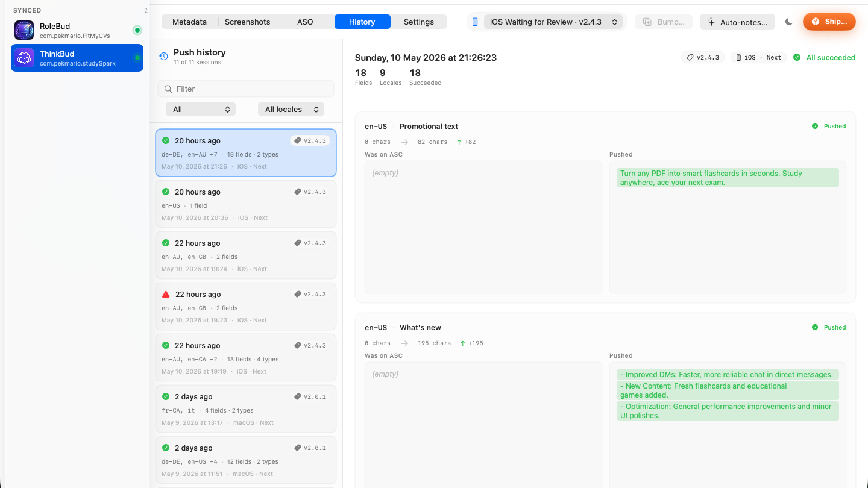Click v2.4.3 tag on 19:23 session
Screen dimensions: 868x488
point(310,294)
